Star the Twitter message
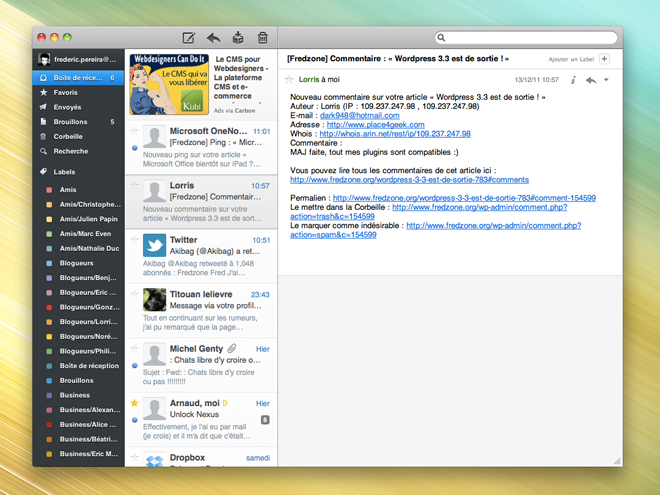 (x=135, y=240)
